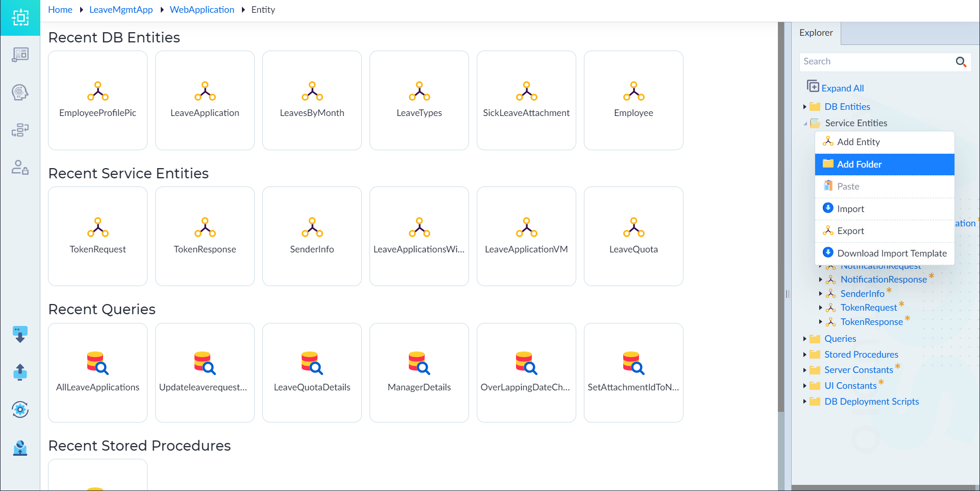Open the AllLeaveApplications query card
The height and width of the screenshot is (491, 980).
97,372
